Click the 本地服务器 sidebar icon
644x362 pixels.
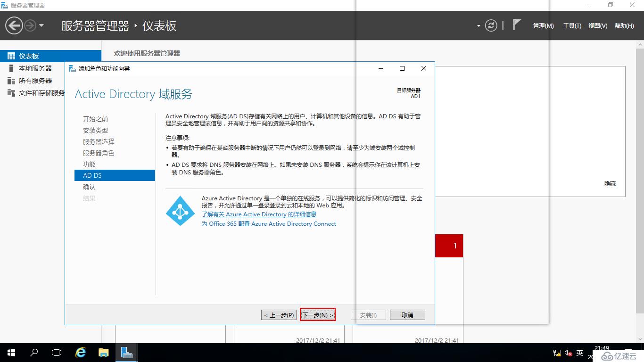click(11, 68)
